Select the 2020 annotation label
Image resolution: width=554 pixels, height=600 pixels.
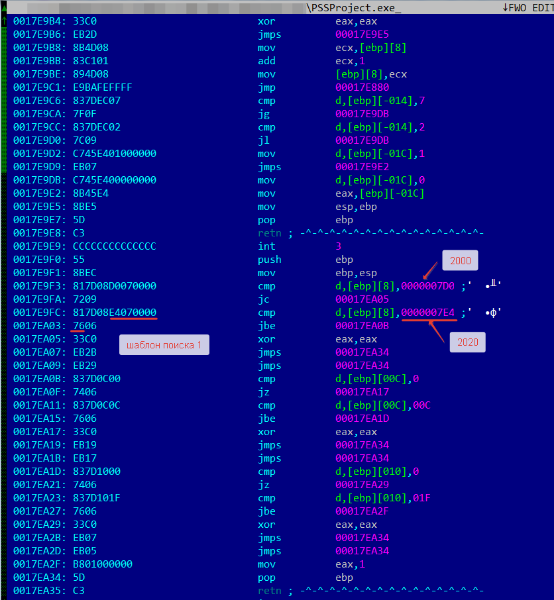click(x=468, y=342)
